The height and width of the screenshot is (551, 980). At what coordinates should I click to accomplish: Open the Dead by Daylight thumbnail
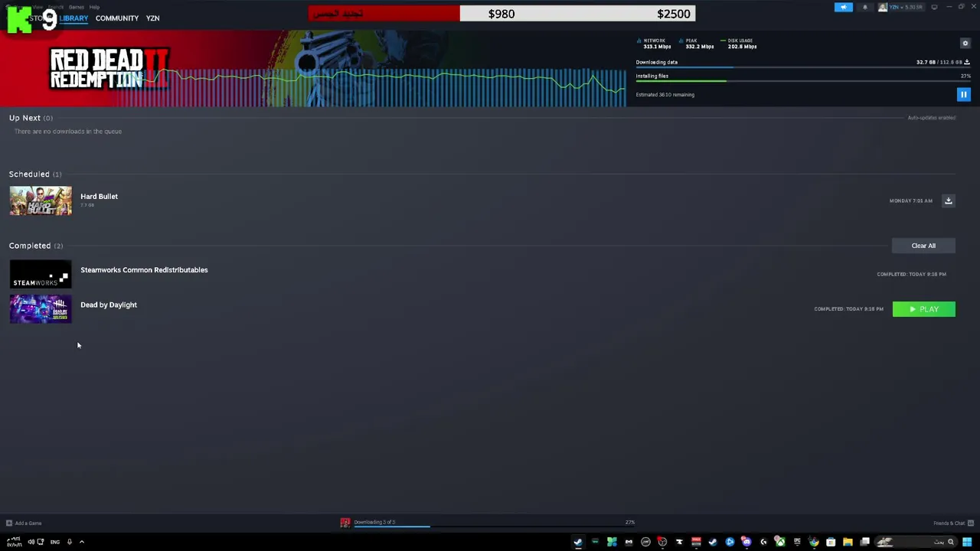(41, 309)
